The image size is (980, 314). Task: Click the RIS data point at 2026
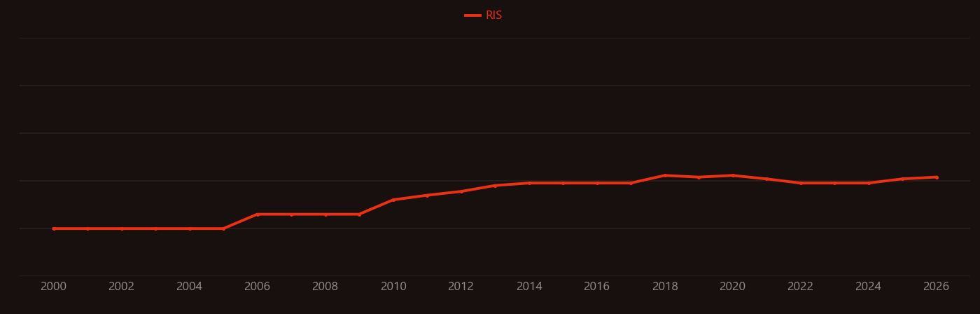tap(937, 177)
